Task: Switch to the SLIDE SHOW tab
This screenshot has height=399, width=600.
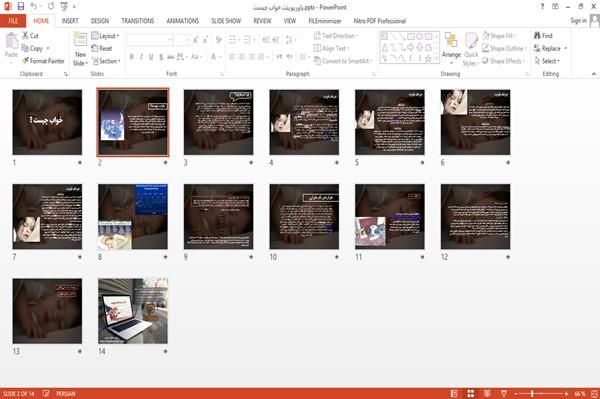Action: pyautogui.click(x=226, y=21)
